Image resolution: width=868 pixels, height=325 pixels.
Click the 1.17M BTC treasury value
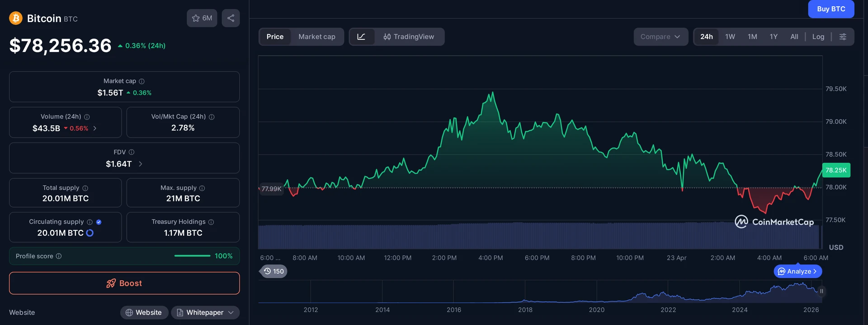183,233
